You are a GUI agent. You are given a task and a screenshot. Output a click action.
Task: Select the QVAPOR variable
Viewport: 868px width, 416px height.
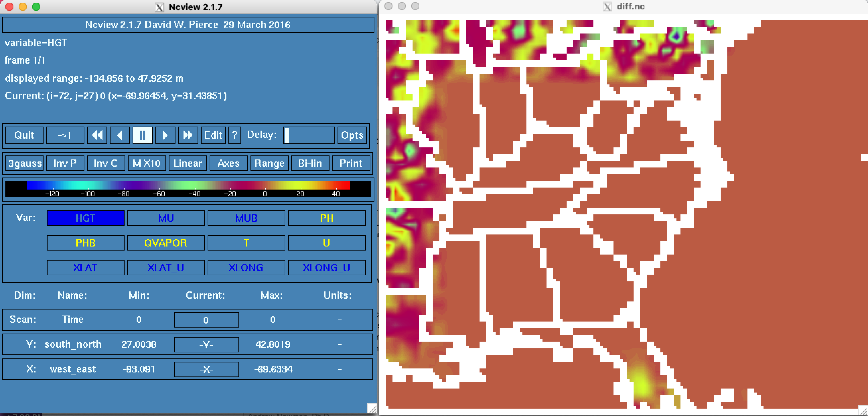click(165, 243)
